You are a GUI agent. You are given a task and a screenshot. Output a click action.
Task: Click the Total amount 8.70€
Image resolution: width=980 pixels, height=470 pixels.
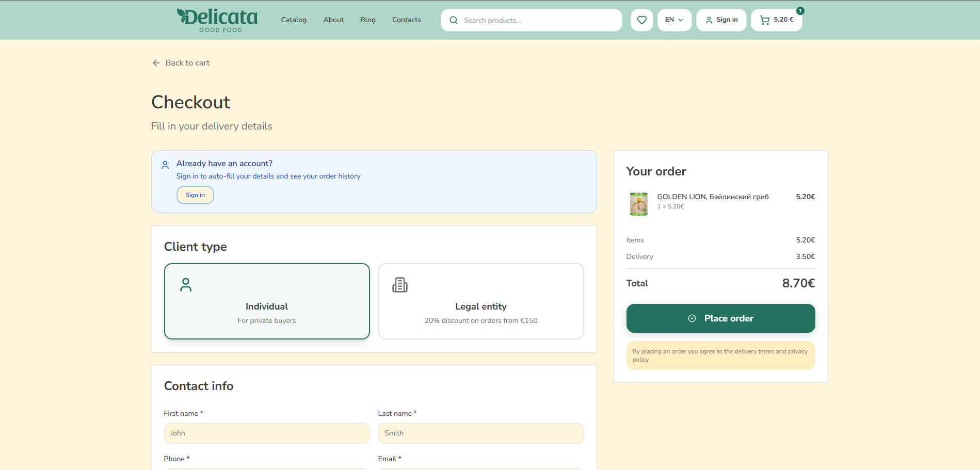[798, 283]
